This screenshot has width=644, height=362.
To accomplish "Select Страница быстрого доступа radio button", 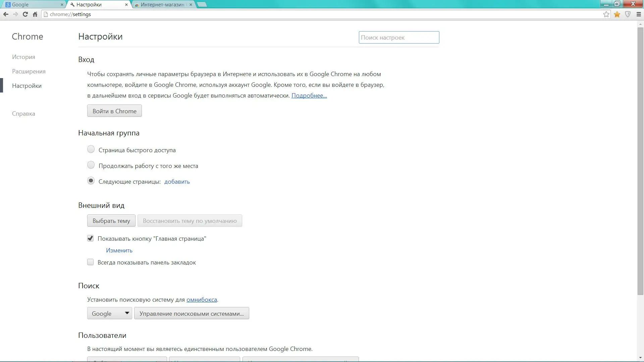I will click(x=91, y=149).
